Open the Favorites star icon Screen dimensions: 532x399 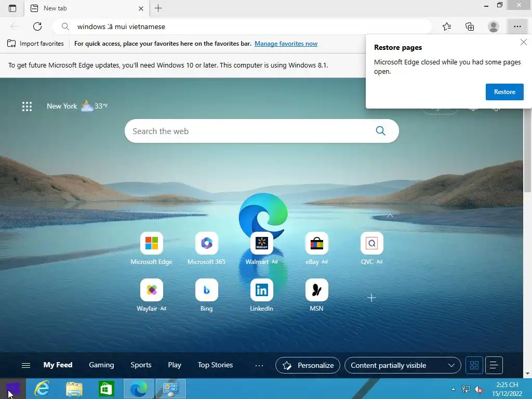point(447,26)
